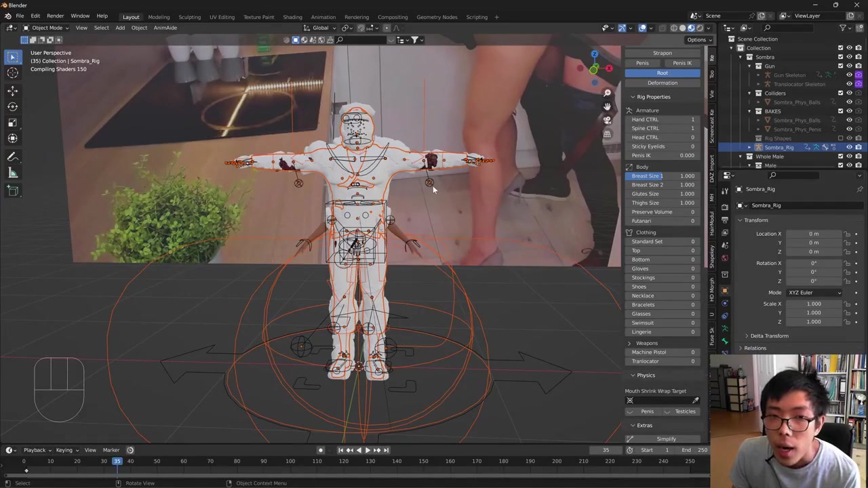Image resolution: width=868 pixels, height=488 pixels.
Task: Activate the Annotate tool
Action: pos(12,157)
